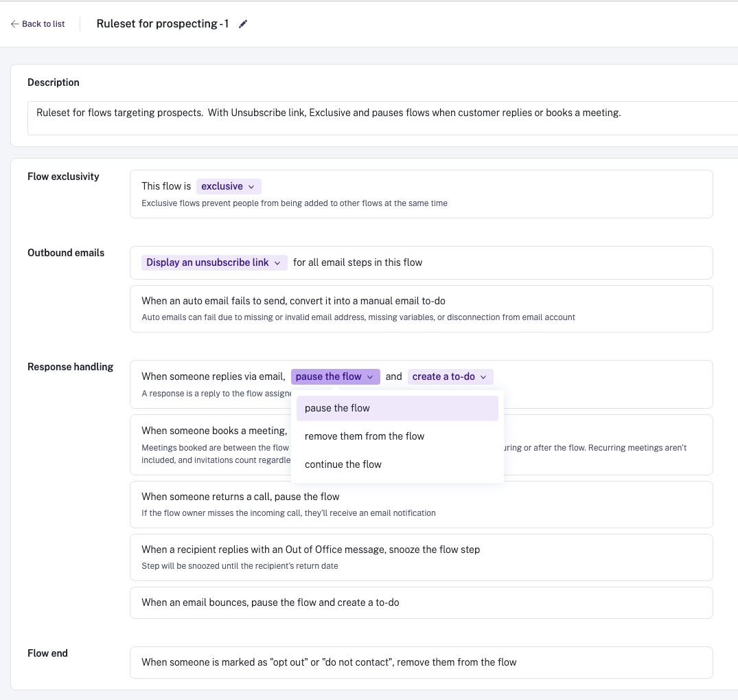738x700 pixels.
Task: Open the create a to-do dropdown
Action: click(x=450, y=377)
